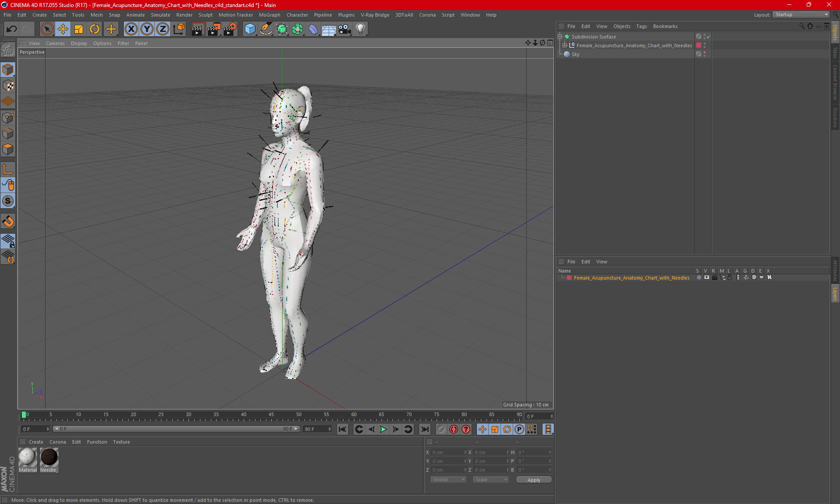The image size is (840, 504).
Task: Switch to Points mode
Action: click(x=8, y=118)
